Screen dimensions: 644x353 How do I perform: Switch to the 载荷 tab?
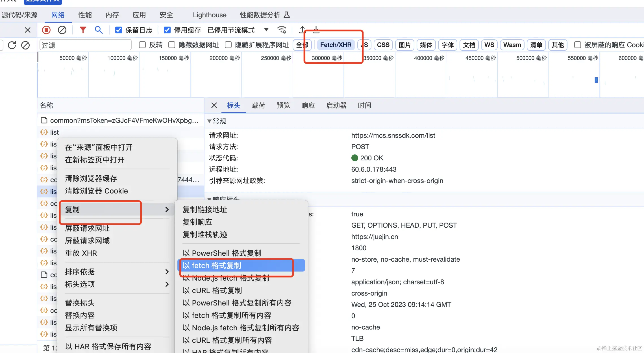pyautogui.click(x=258, y=106)
